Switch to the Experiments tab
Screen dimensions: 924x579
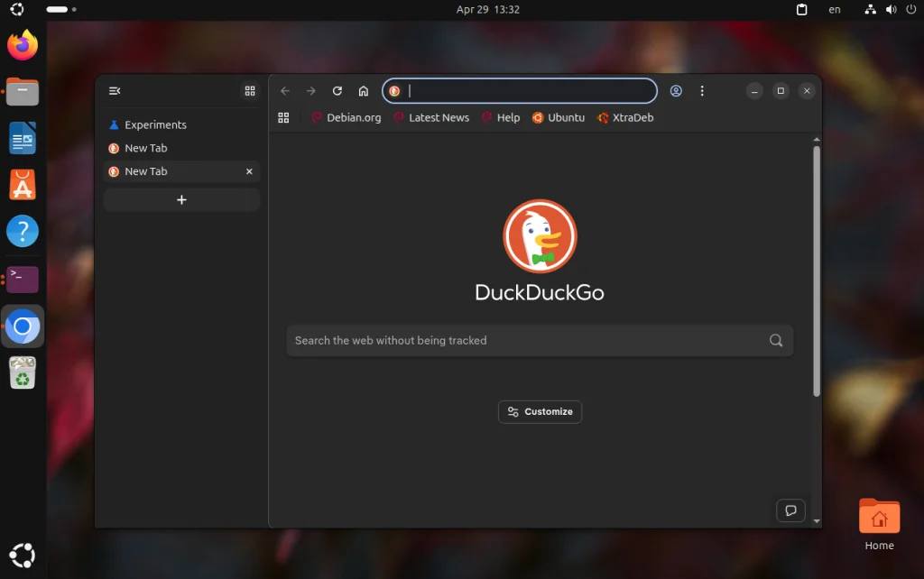click(x=181, y=124)
